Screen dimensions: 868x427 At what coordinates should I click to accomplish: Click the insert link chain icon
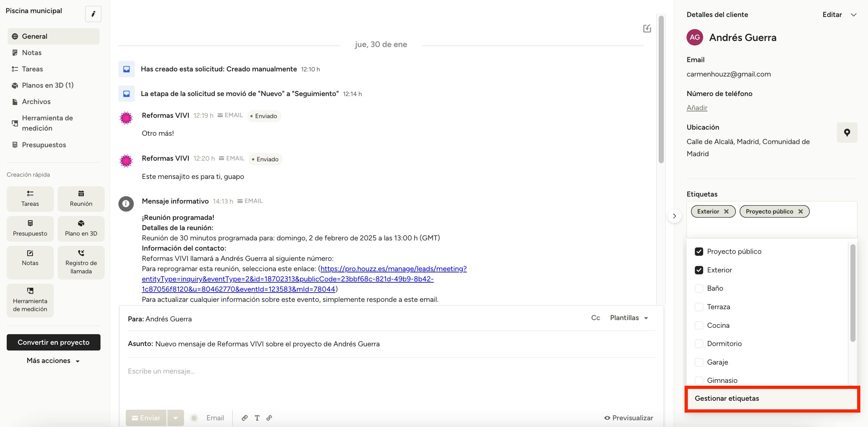[269, 418]
